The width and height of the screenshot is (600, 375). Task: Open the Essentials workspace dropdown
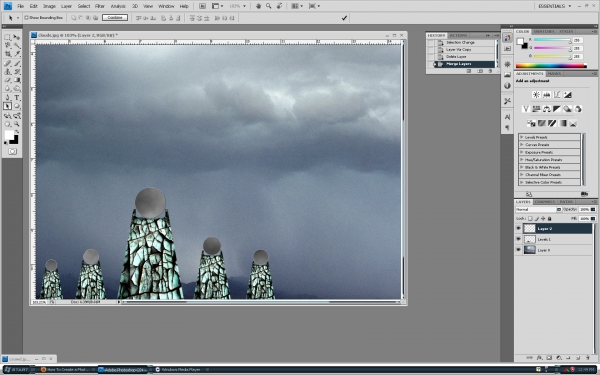coord(554,6)
